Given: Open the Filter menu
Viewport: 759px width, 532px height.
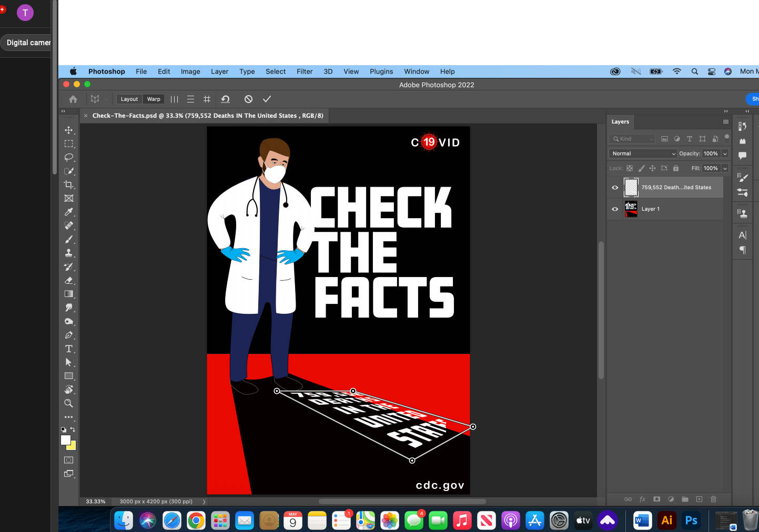Looking at the screenshot, I should (x=304, y=71).
